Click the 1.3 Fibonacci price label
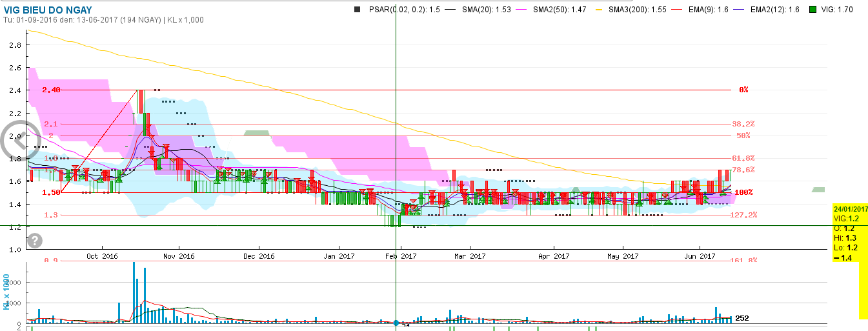The image size is (868, 331). click(51, 215)
